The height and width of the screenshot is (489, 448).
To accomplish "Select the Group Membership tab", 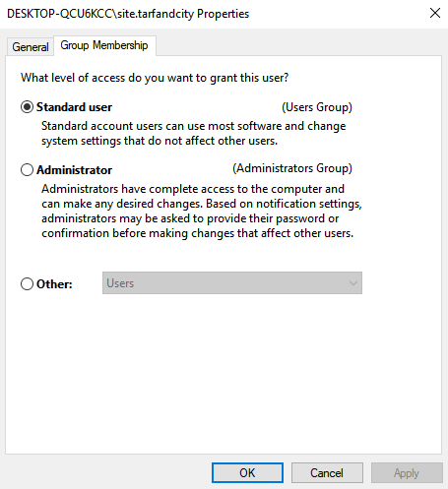I will point(104,45).
